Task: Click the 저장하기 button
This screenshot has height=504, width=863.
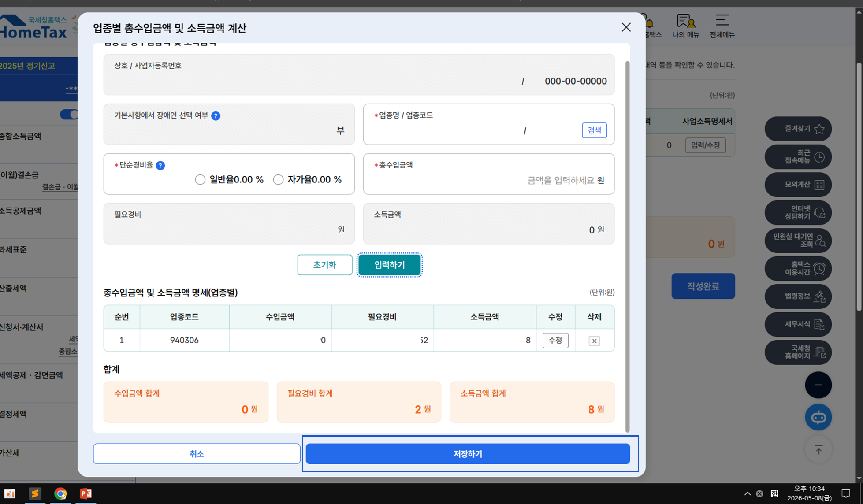Action: coord(468,454)
